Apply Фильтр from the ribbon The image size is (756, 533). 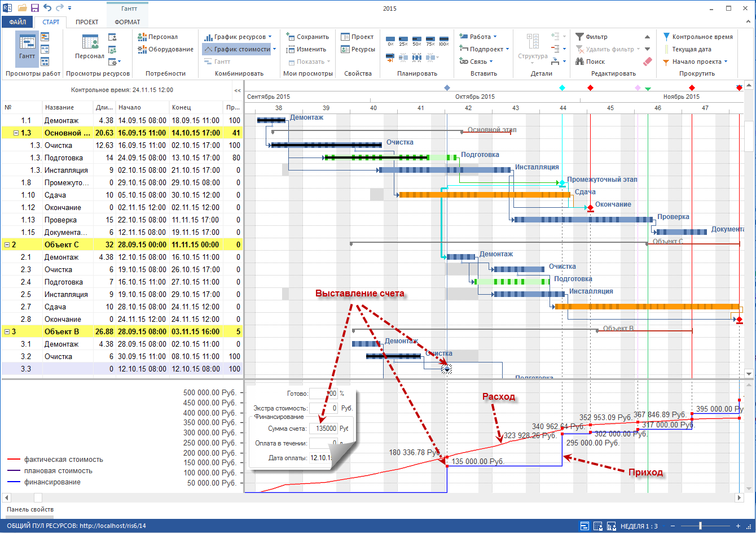click(x=591, y=37)
